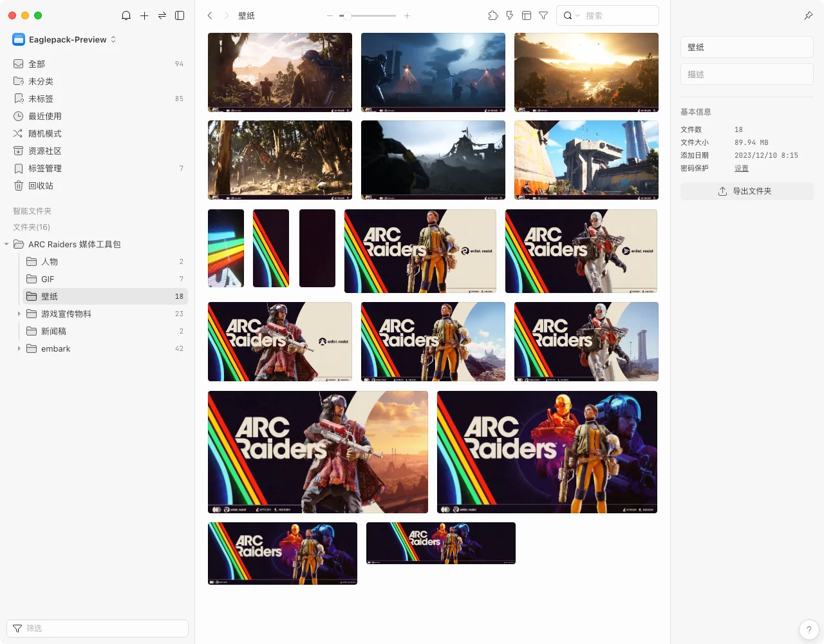
Task: Click the 描述 description field
Action: pyautogui.click(x=747, y=74)
